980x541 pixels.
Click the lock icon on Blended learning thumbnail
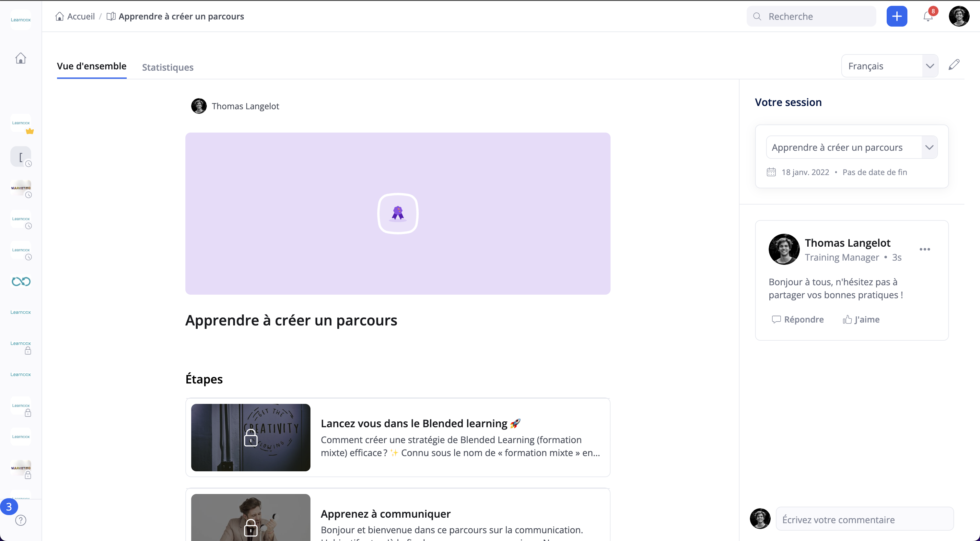[x=251, y=438]
